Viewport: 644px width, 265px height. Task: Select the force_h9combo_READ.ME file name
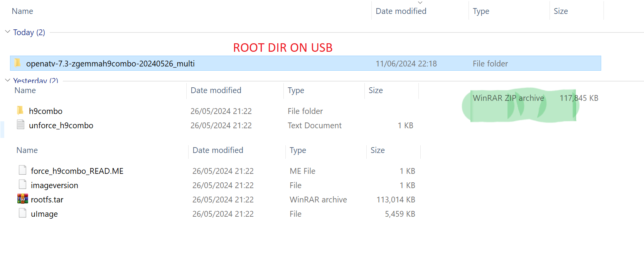coord(77,171)
